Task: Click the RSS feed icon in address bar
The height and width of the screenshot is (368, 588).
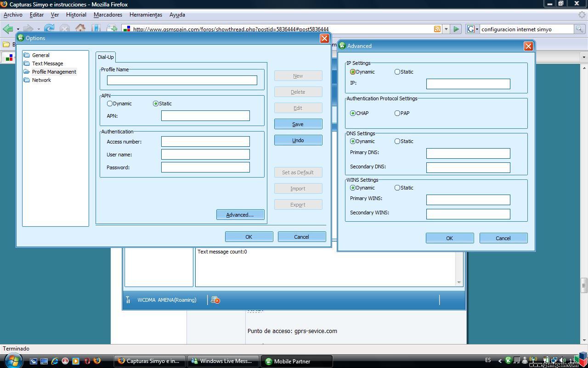Action: point(437,29)
